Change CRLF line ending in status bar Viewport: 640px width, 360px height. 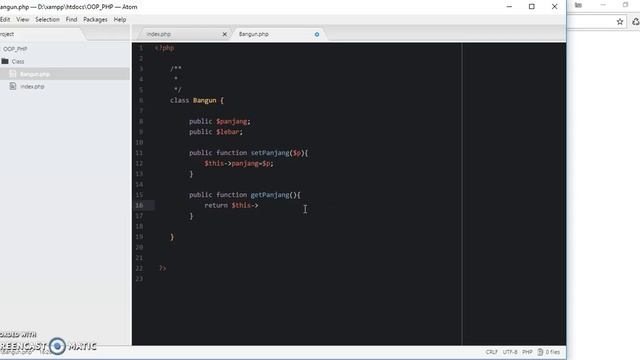pos(491,352)
